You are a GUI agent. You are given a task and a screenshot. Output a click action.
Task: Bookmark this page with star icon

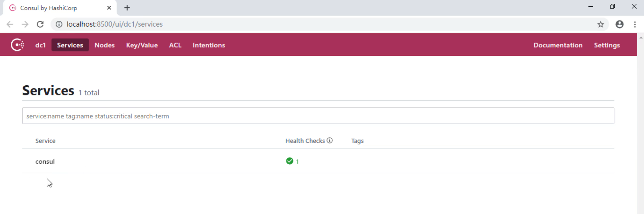[601, 24]
